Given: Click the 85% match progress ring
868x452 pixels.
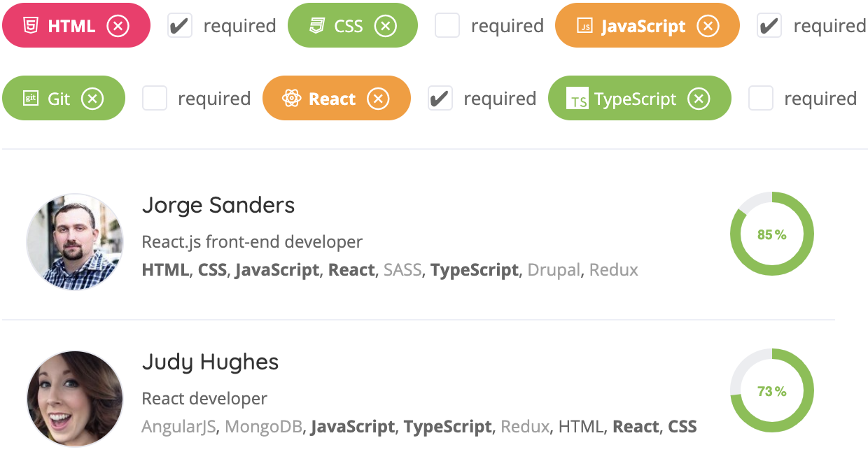Looking at the screenshot, I should [x=771, y=234].
